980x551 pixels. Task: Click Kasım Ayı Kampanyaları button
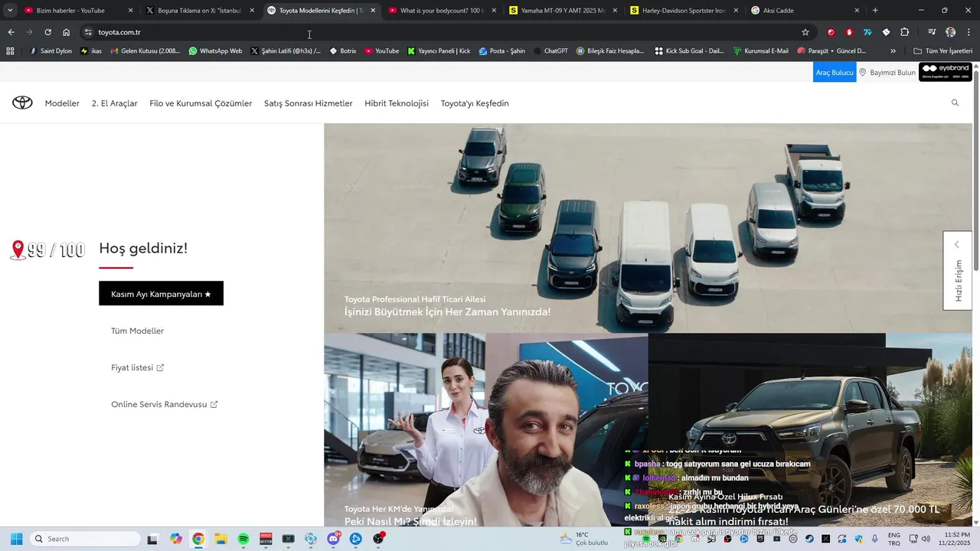pos(161,293)
